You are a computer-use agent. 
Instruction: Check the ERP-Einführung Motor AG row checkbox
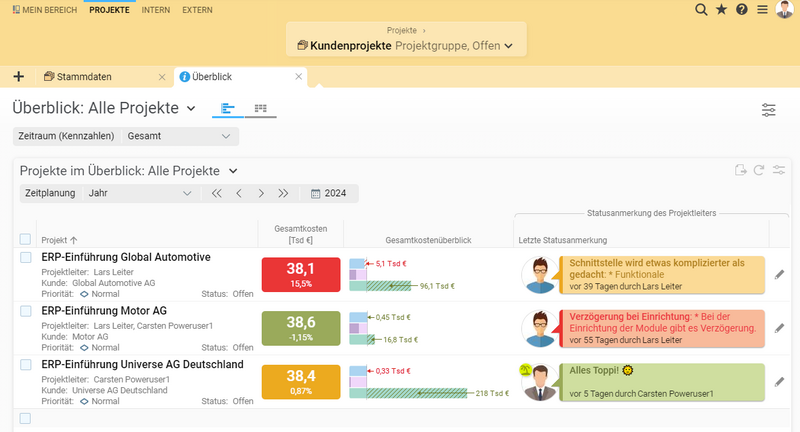coord(26,311)
